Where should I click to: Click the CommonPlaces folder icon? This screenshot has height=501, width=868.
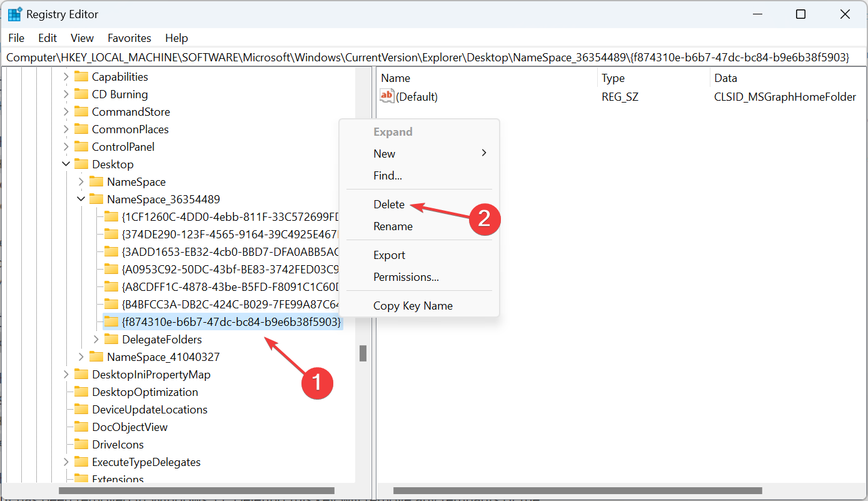[81, 129]
